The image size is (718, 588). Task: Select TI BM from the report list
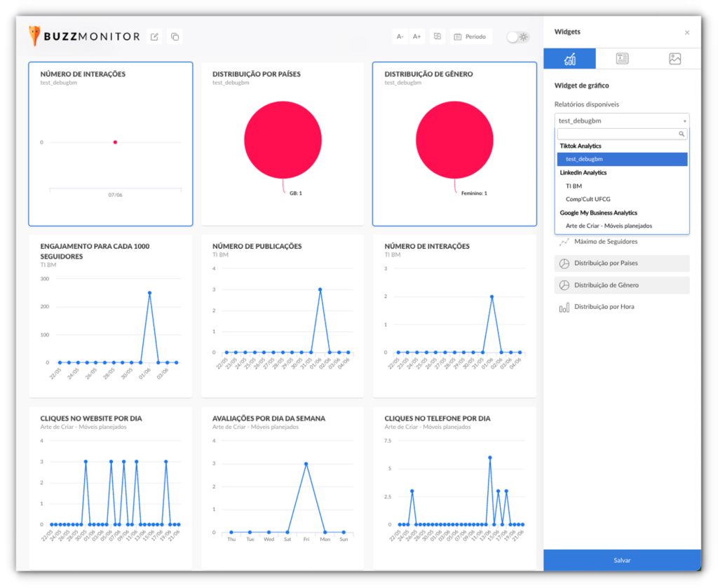pyautogui.click(x=574, y=186)
